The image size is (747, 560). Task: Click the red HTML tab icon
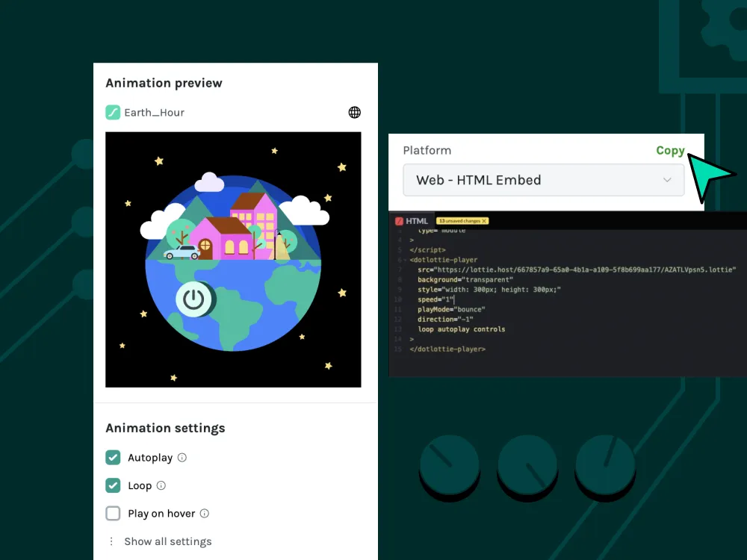click(399, 221)
